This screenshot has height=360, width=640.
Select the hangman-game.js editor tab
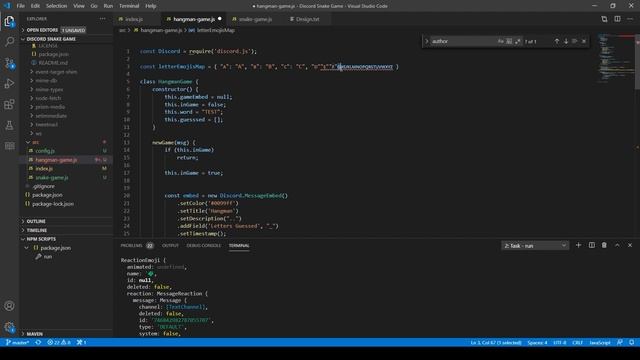tap(194, 19)
